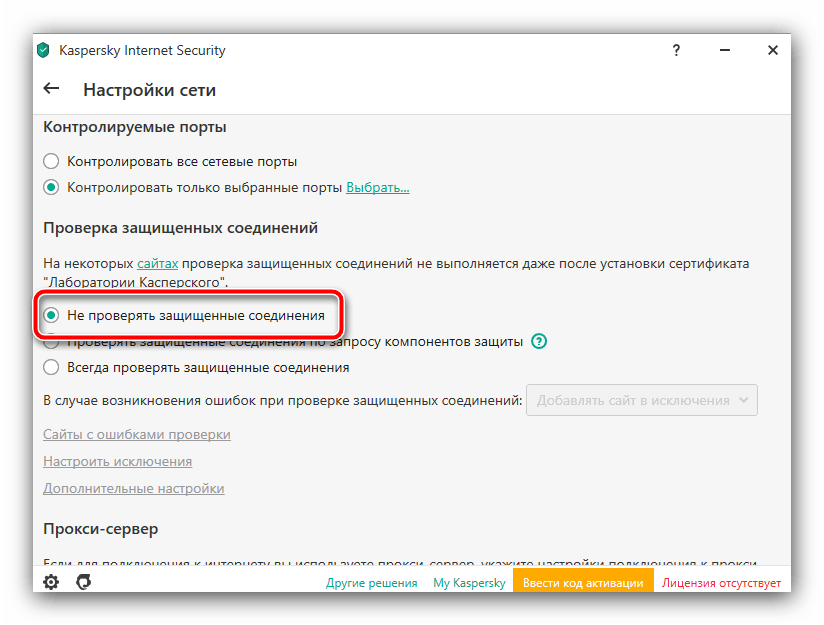Open support icon next to the gear
Viewport: 824px width, 625px height.
coord(84,582)
